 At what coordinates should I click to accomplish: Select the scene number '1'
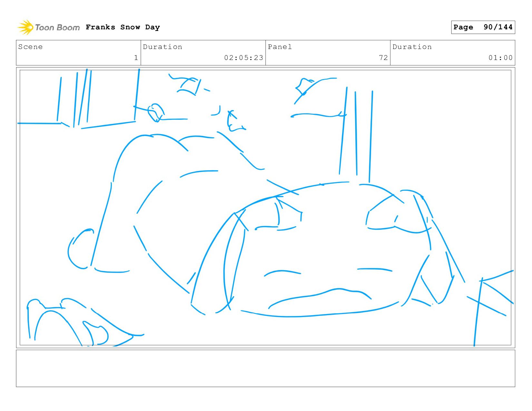136,58
